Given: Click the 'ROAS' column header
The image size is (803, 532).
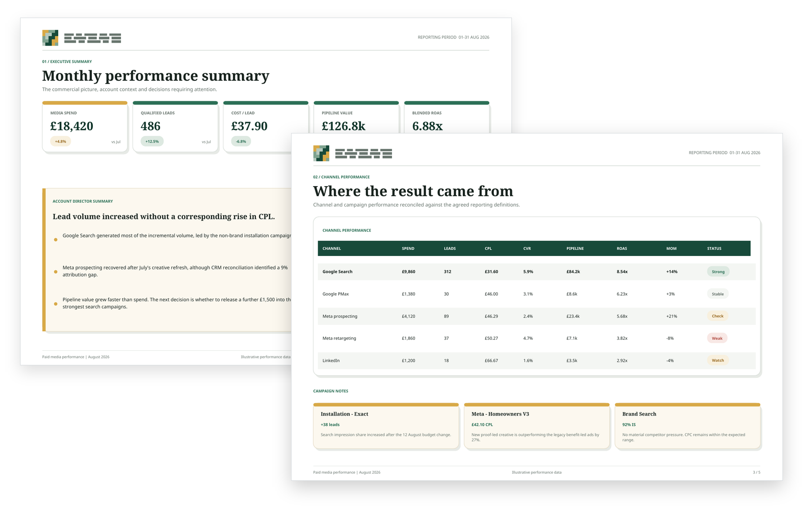Looking at the screenshot, I should [622, 248].
